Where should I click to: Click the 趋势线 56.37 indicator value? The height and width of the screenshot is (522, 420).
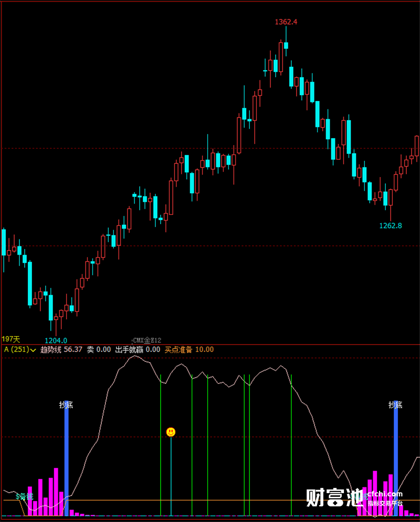click(x=61, y=350)
